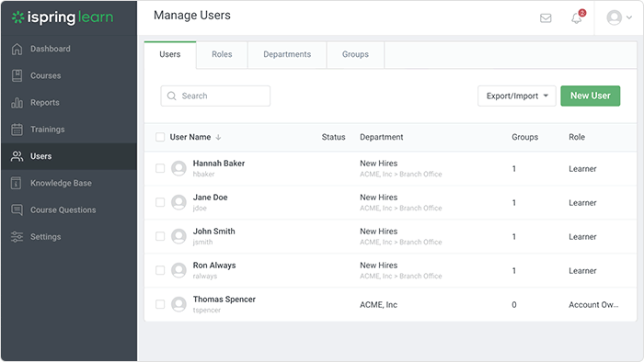Image resolution: width=644 pixels, height=362 pixels.
Task: Switch to the Groups tab
Action: [355, 54]
